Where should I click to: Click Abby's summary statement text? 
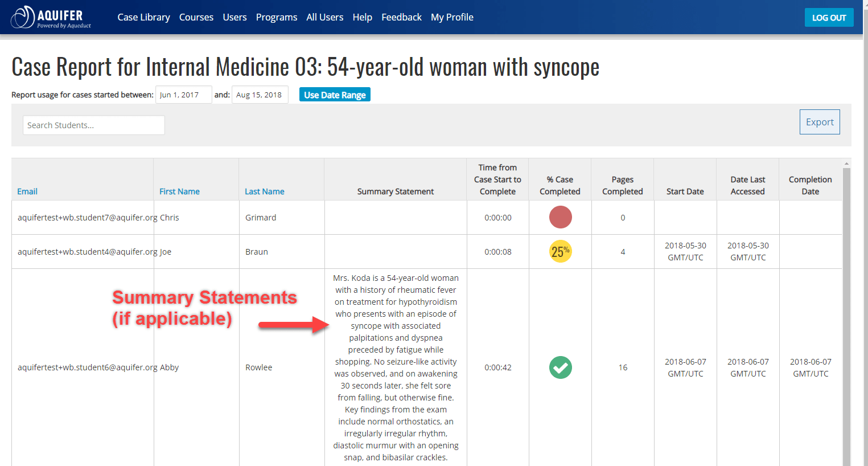click(x=396, y=367)
